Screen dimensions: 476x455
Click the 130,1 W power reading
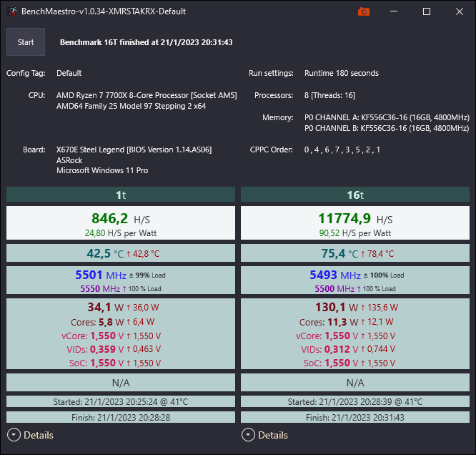click(x=337, y=307)
